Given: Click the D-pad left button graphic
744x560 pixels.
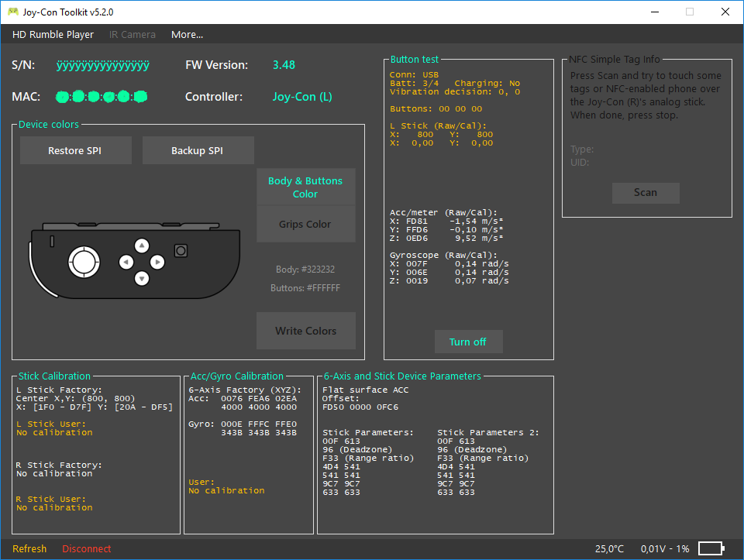Looking at the screenshot, I should click(x=126, y=262).
